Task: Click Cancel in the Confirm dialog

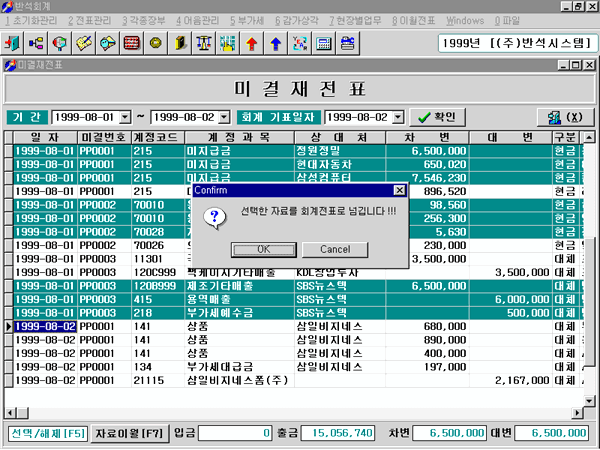Action: tap(335, 249)
